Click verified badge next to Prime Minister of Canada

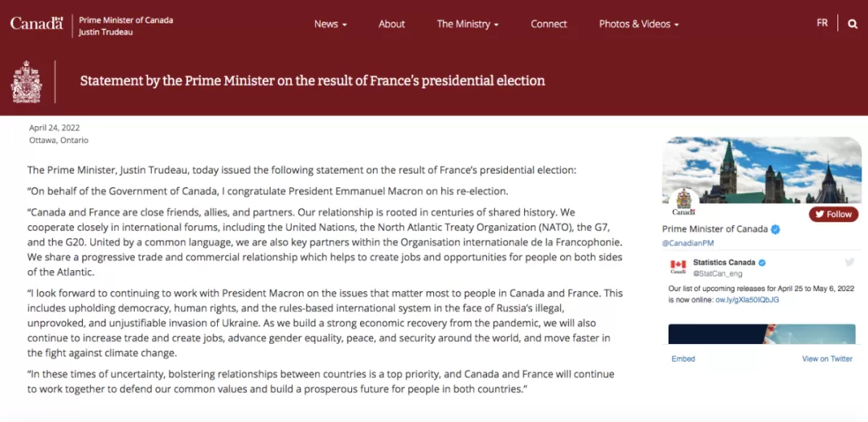coord(776,229)
